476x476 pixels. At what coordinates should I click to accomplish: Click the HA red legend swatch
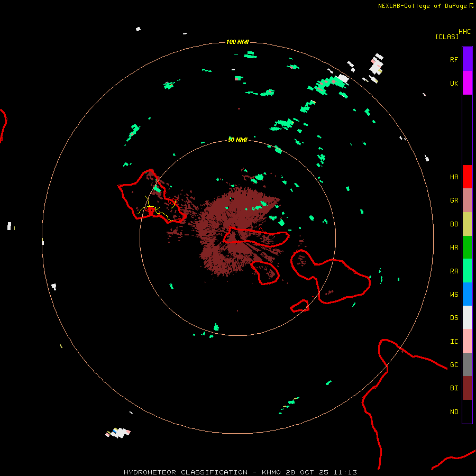467,177
